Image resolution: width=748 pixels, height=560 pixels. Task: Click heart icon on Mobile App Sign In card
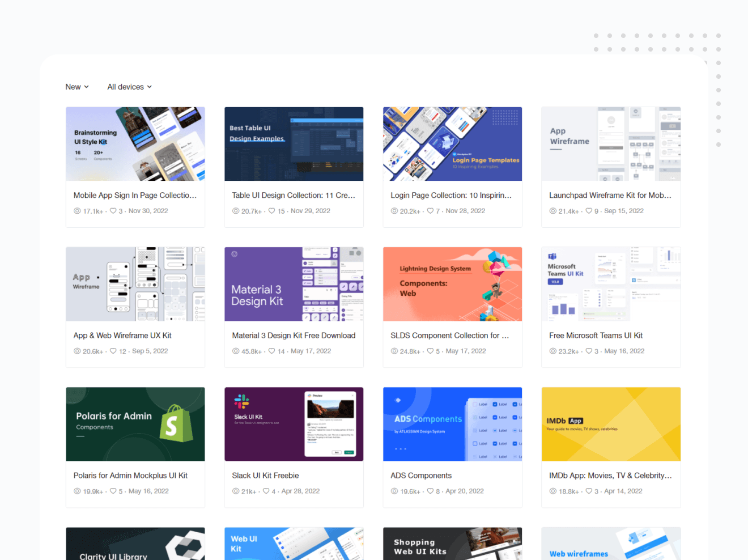[113, 211]
